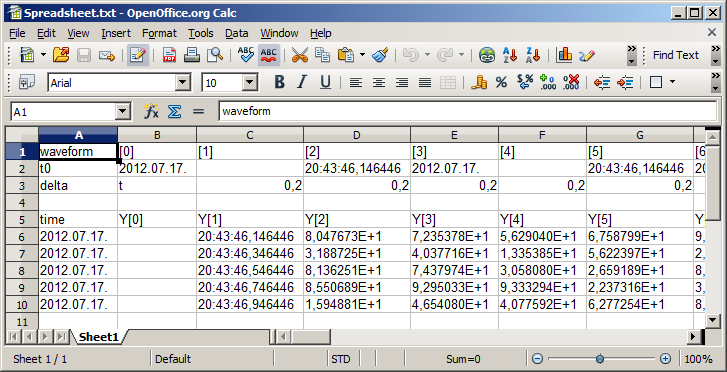The height and width of the screenshot is (372, 727).
Task: Open Edit menu
Action: tap(46, 33)
